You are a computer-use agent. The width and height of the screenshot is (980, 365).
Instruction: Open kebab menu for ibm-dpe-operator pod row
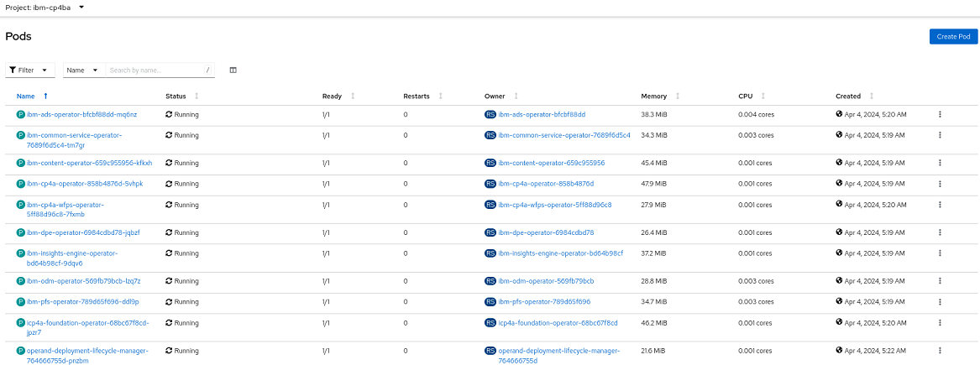tap(940, 232)
